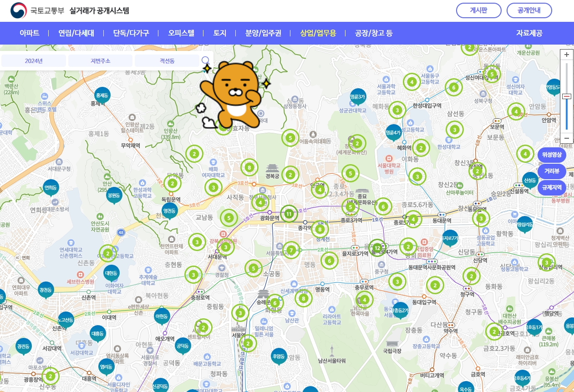Screen dimensions: 574x392
Task: Click the map zoom level slider handle
Action: (567, 96)
